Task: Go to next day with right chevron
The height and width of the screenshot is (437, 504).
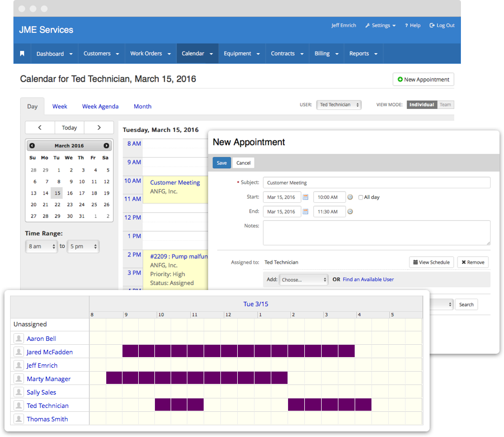Action: (x=99, y=127)
